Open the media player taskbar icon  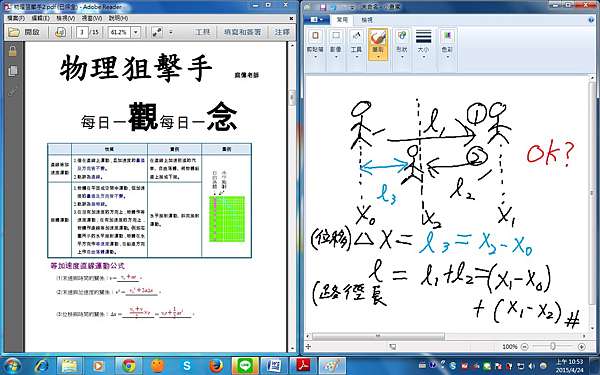point(98,366)
